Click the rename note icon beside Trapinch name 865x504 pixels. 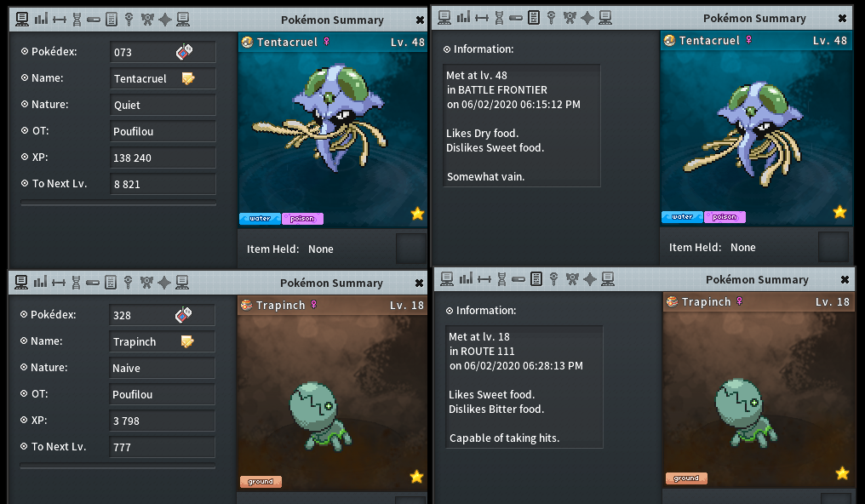(187, 341)
